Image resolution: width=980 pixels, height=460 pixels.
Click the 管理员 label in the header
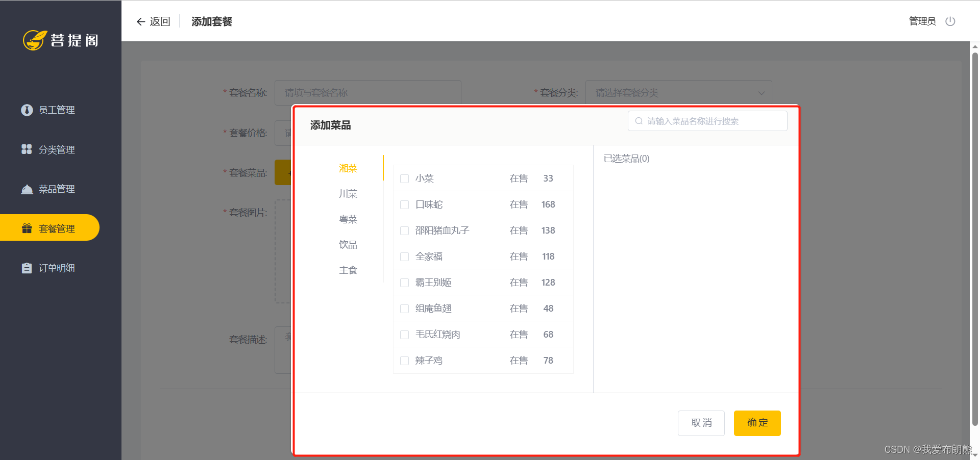click(922, 21)
